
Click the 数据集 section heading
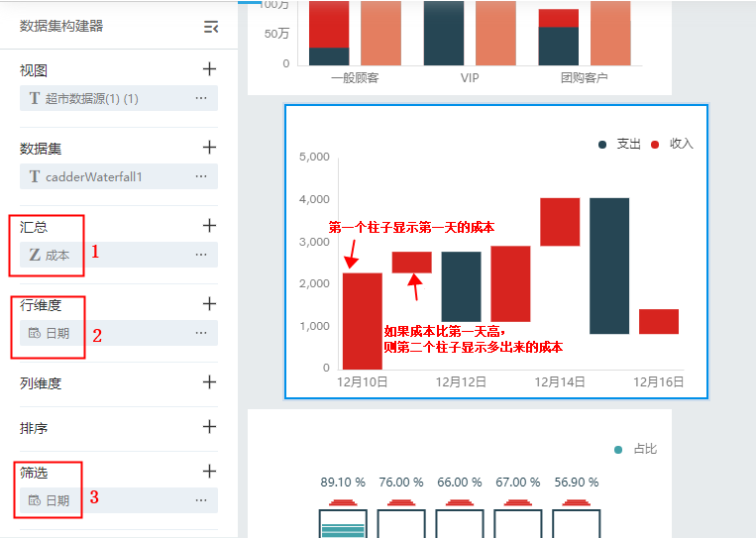pos(41,149)
